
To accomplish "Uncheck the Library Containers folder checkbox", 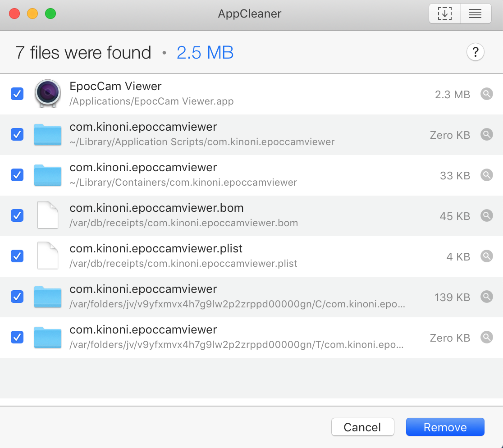I will pyautogui.click(x=17, y=175).
